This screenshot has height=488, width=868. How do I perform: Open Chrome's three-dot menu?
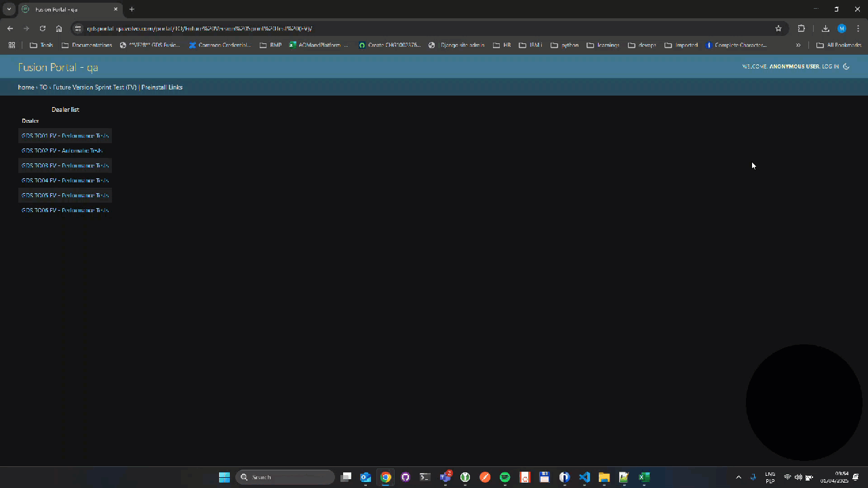(x=858, y=28)
